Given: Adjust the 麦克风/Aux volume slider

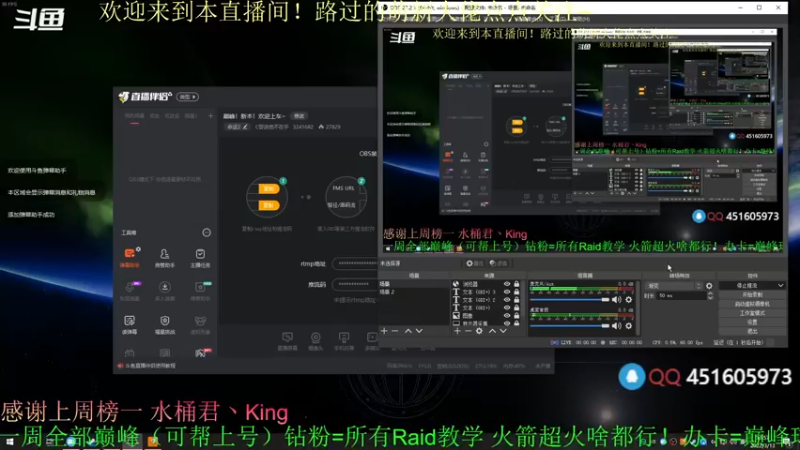Looking at the screenshot, I should click(x=570, y=300).
